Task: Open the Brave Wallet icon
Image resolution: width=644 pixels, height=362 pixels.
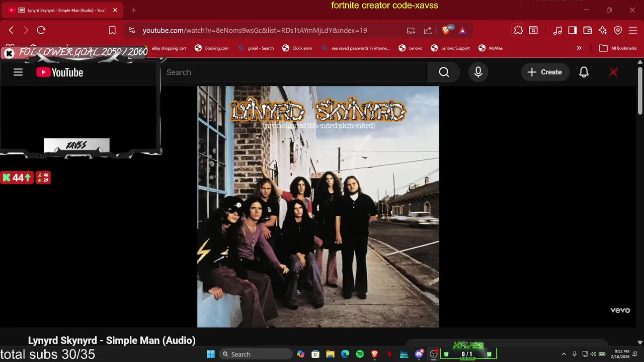Action: (x=588, y=30)
